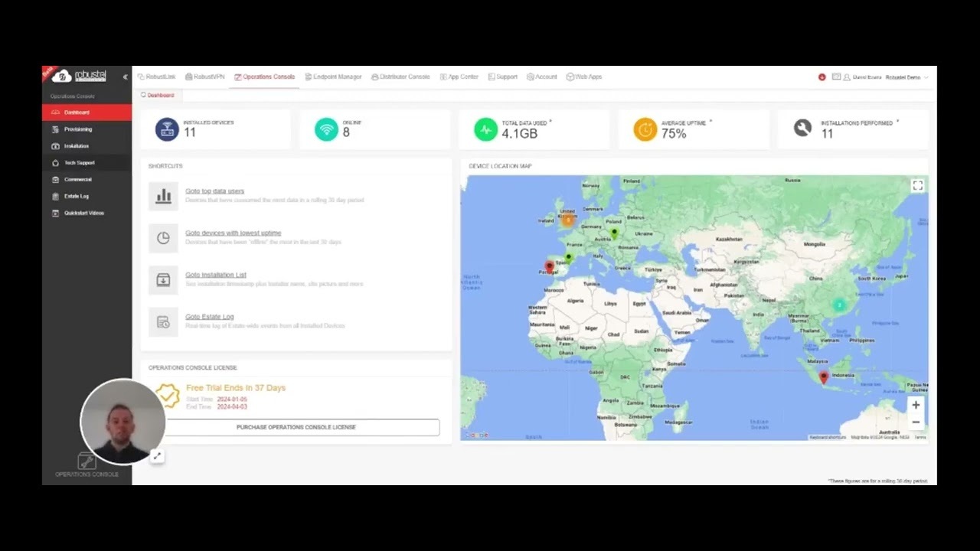This screenshot has width=980, height=551.
Task: Click the free trial license badge icon
Action: (x=168, y=396)
